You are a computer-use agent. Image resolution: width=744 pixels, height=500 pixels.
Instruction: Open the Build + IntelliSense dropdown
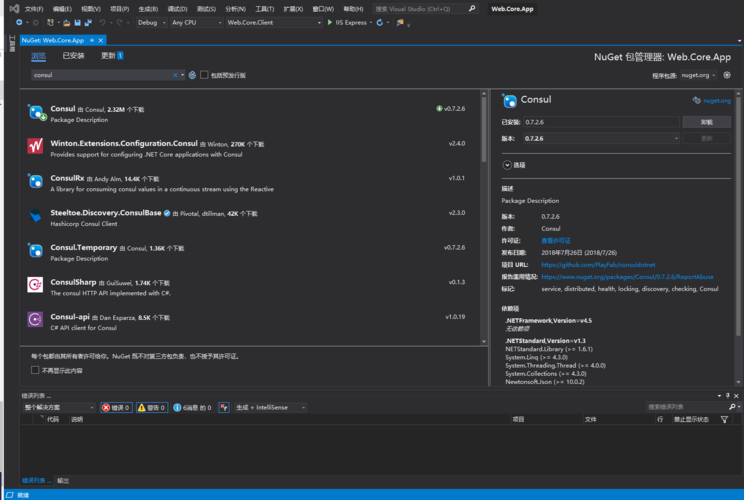click(x=270, y=407)
